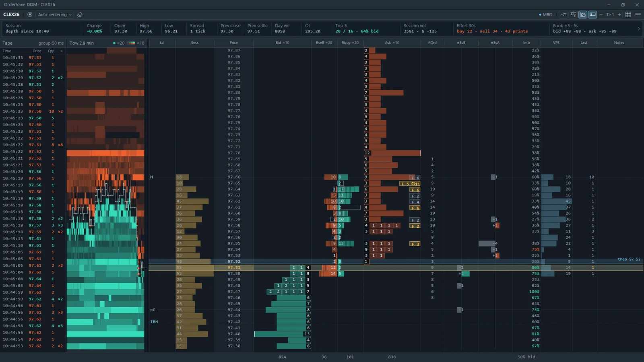
Task: Click the eraser clear icon
Action: [x=80, y=14]
